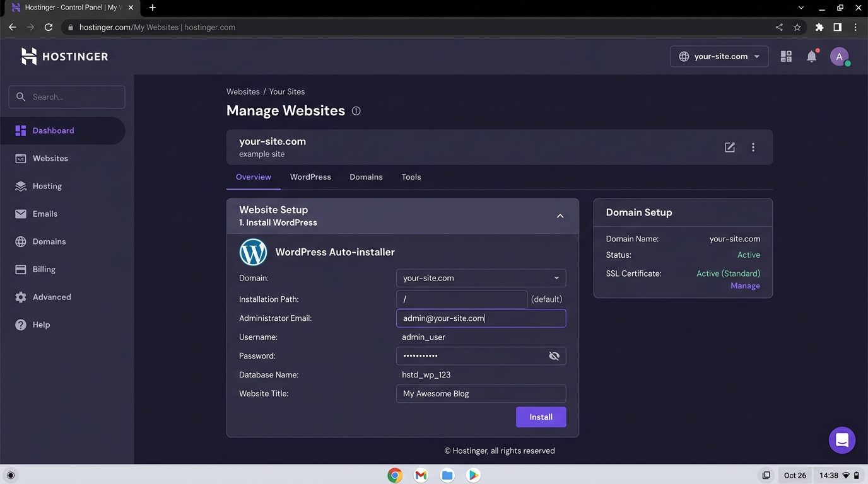This screenshot has width=868, height=484.
Task: Click the Website Title input field
Action: point(481,394)
